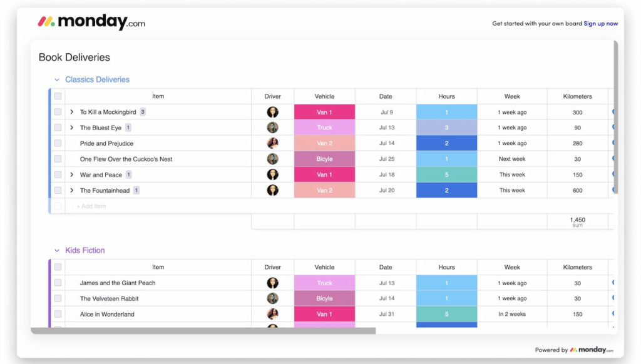Collapse the Kids Fiction group
The width and height of the screenshot is (641, 364).
click(57, 250)
